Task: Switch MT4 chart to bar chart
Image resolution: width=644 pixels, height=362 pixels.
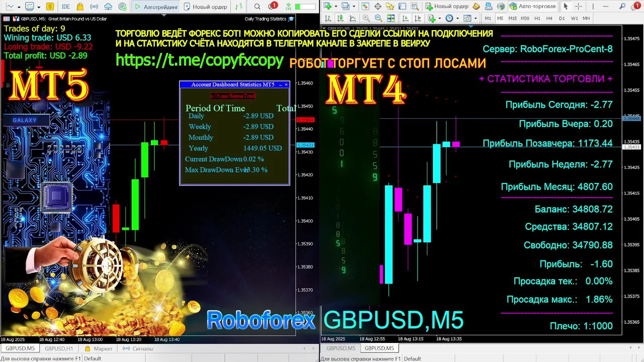Action: [328, 18]
